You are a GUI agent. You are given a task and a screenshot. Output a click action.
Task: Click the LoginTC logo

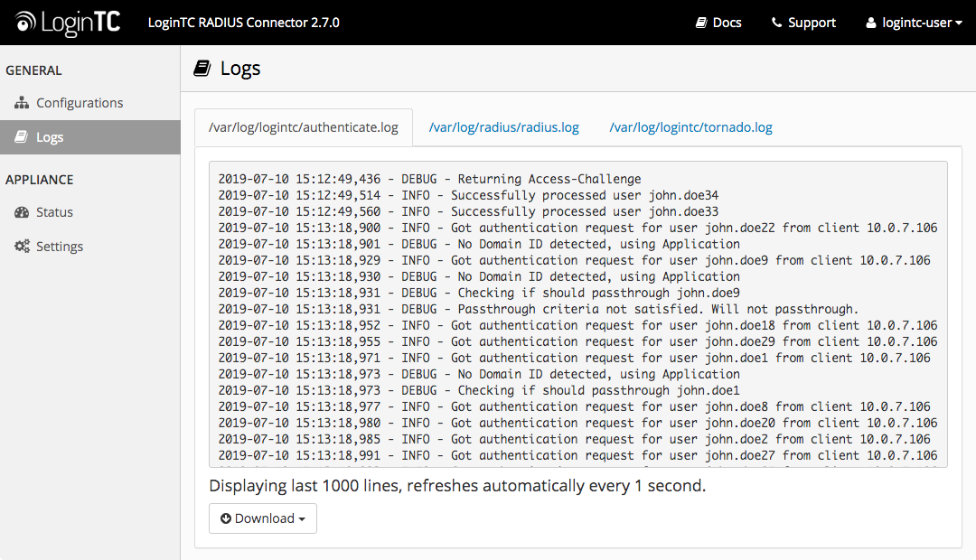point(68,23)
